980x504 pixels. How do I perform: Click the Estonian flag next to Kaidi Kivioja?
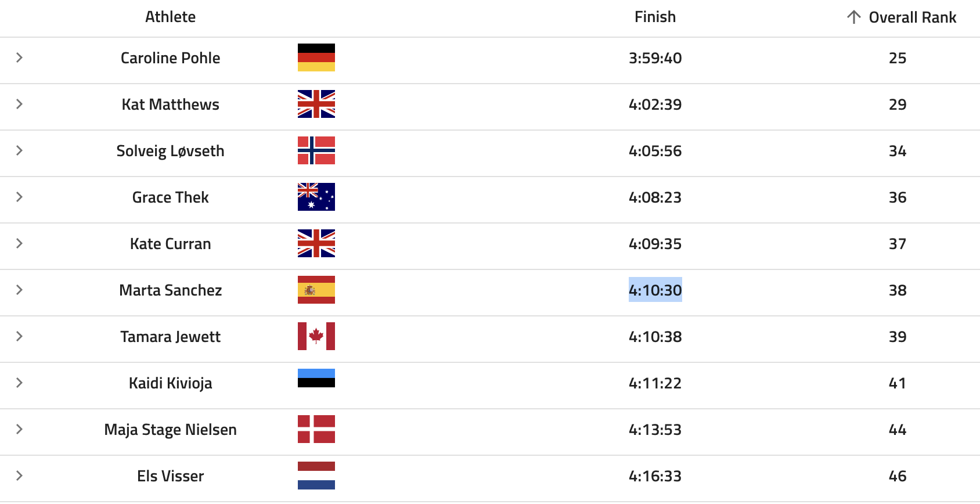[316, 378]
